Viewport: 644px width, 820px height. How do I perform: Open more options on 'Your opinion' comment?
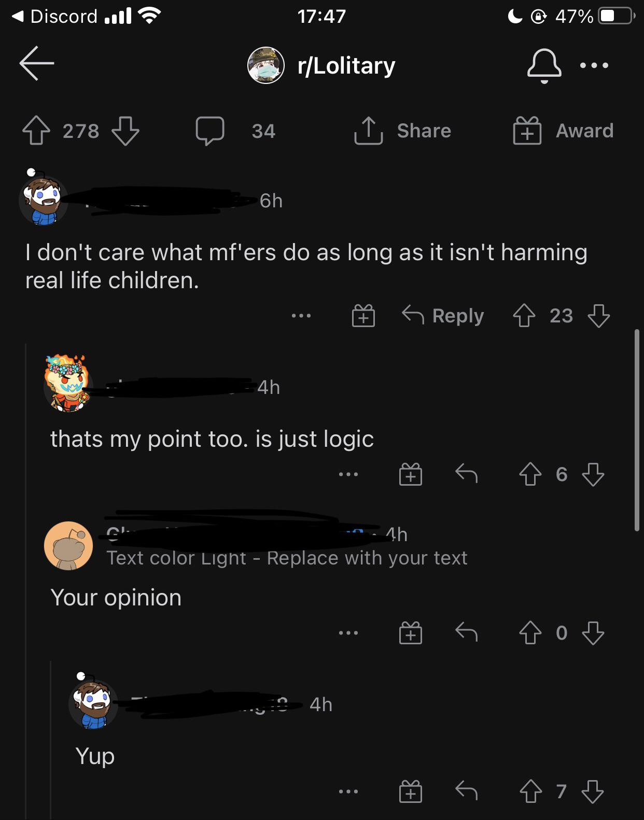click(x=348, y=633)
